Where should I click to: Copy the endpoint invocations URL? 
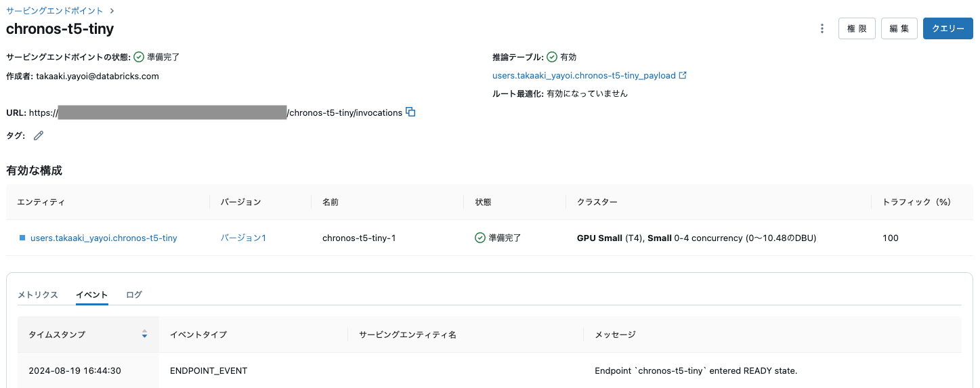pos(410,112)
